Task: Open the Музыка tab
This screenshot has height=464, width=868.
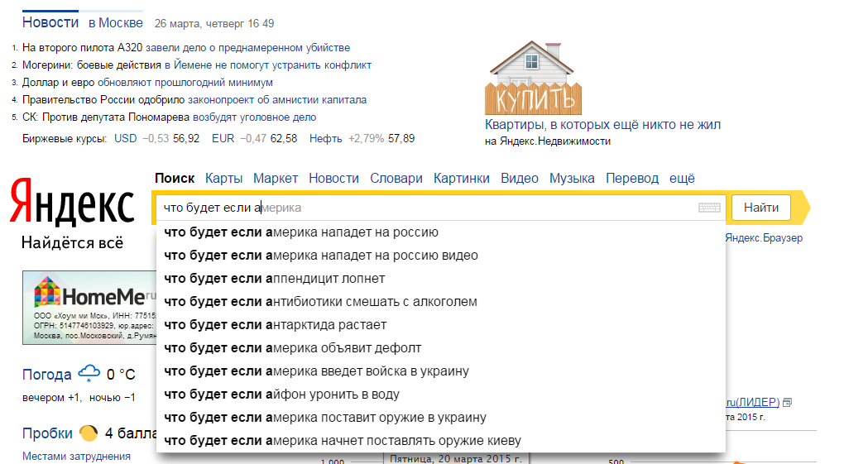Action: tap(572, 178)
